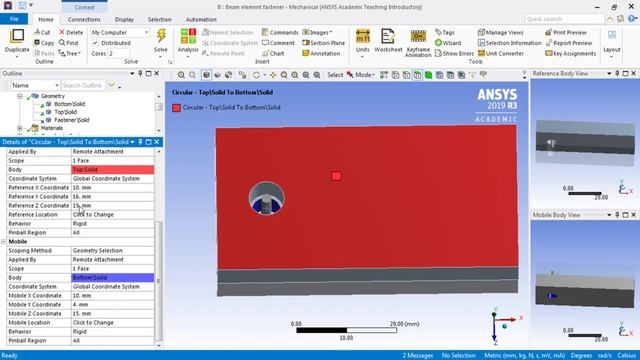Open the Analysis insert icon
This screenshot has height=360, width=640.
pyautogui.click(x=188, y=36)
